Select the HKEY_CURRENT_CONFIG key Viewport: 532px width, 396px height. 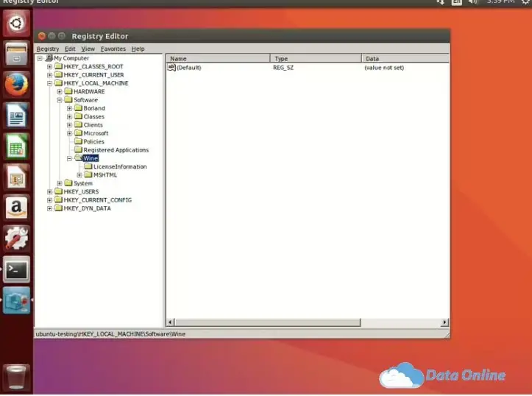click(x=97, y=200)
